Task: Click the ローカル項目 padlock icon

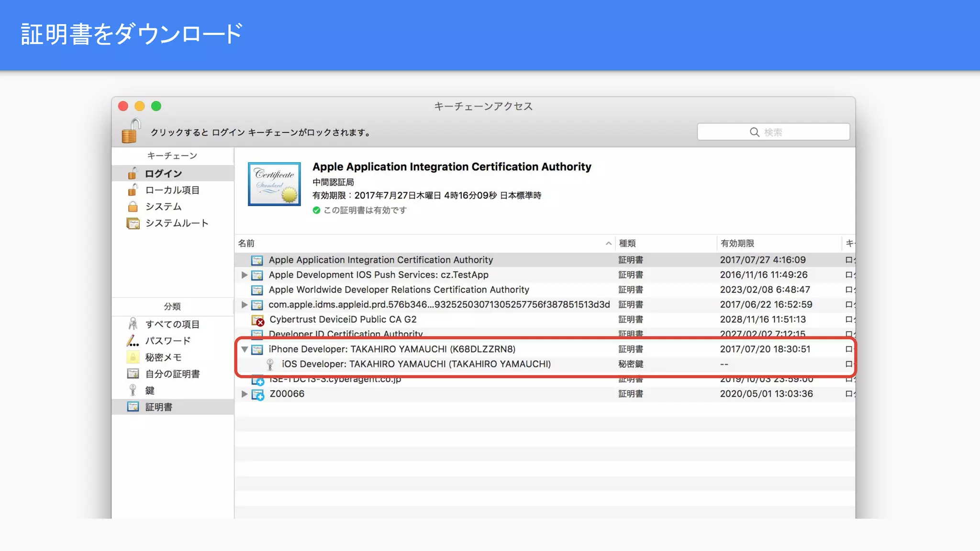Action: pos(133,190)
